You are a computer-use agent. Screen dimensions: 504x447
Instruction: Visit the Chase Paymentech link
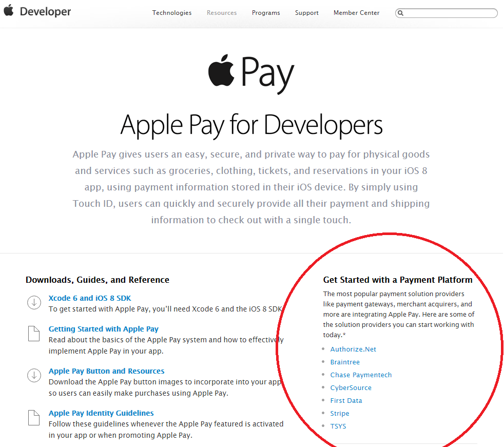click(361, 375)
